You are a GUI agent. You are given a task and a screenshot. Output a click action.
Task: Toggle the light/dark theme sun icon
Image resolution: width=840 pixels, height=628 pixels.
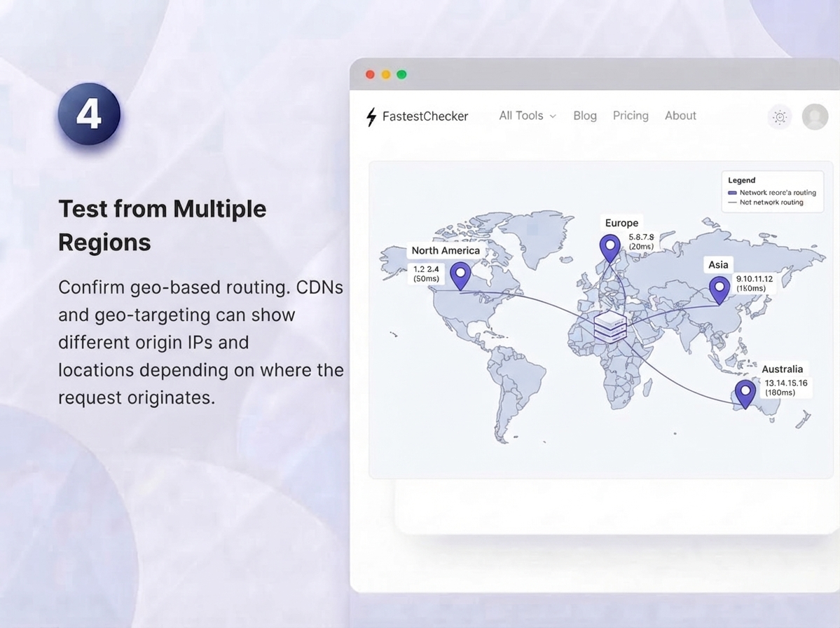click(x=780, y=117)
